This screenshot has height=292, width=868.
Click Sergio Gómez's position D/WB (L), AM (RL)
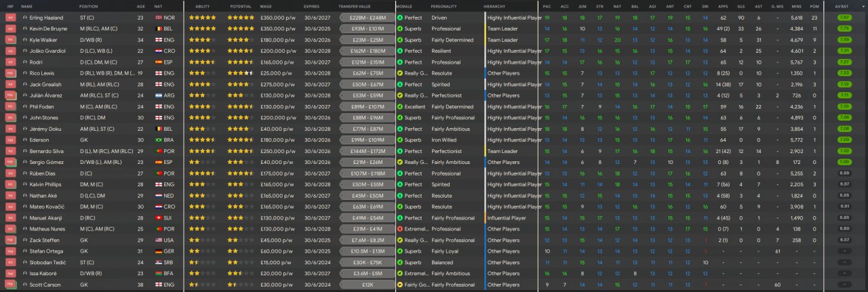(101, 162)
